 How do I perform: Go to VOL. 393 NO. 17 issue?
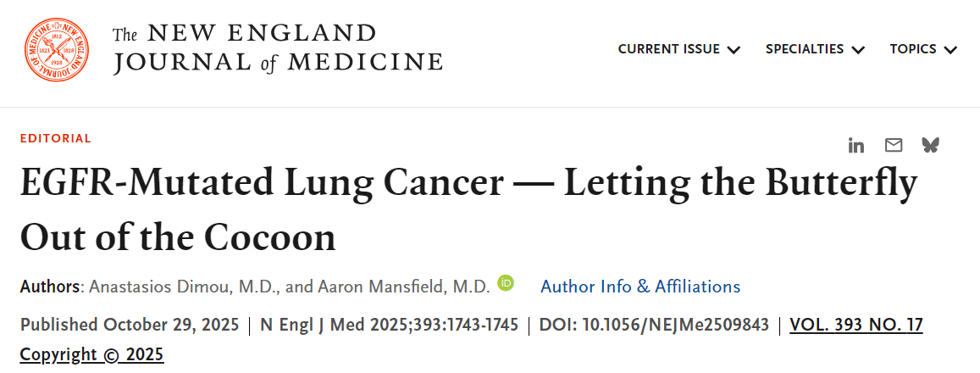tap(855, 325)
